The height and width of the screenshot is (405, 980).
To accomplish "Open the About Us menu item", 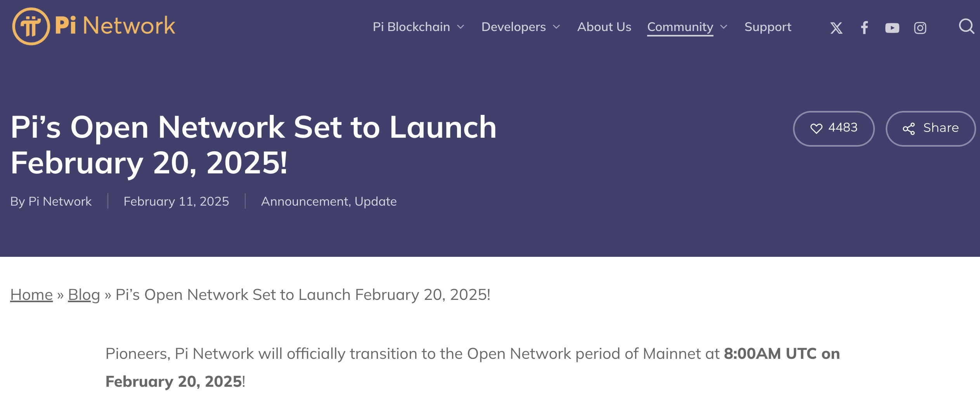I will [x=604, y=27].
